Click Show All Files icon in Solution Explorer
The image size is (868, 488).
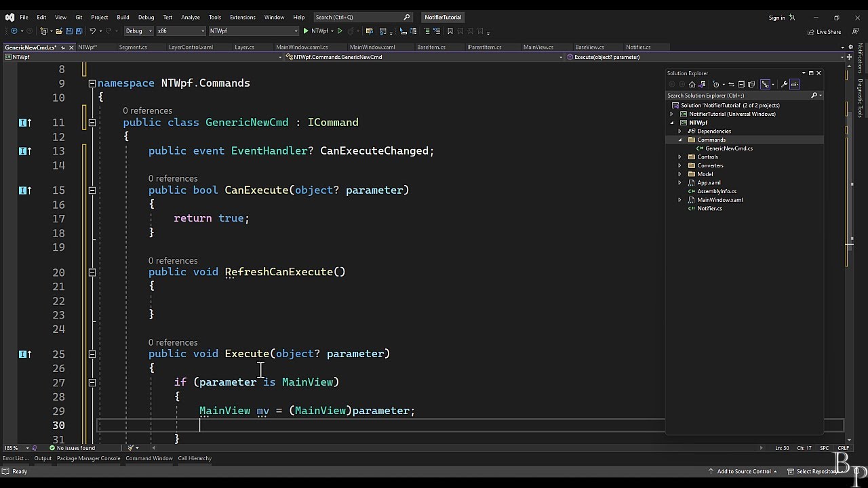(751, 85)
